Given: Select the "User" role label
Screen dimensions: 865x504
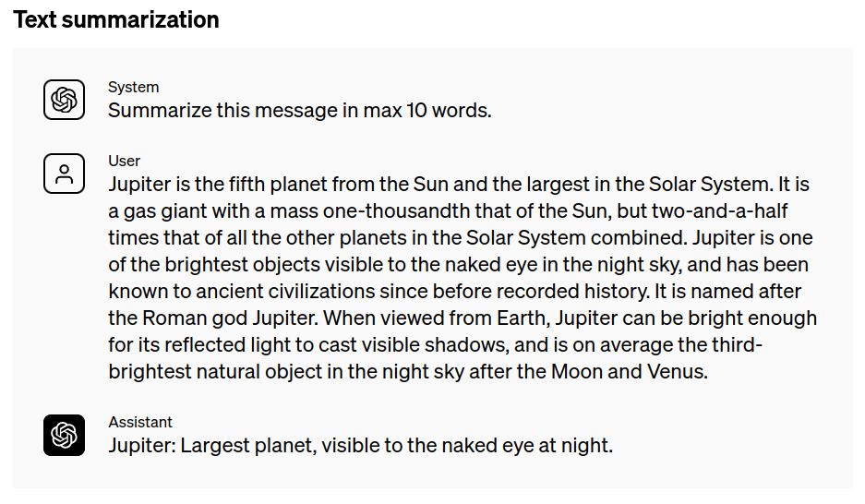Looking at the screenshot, I should (x=125, y=161).
